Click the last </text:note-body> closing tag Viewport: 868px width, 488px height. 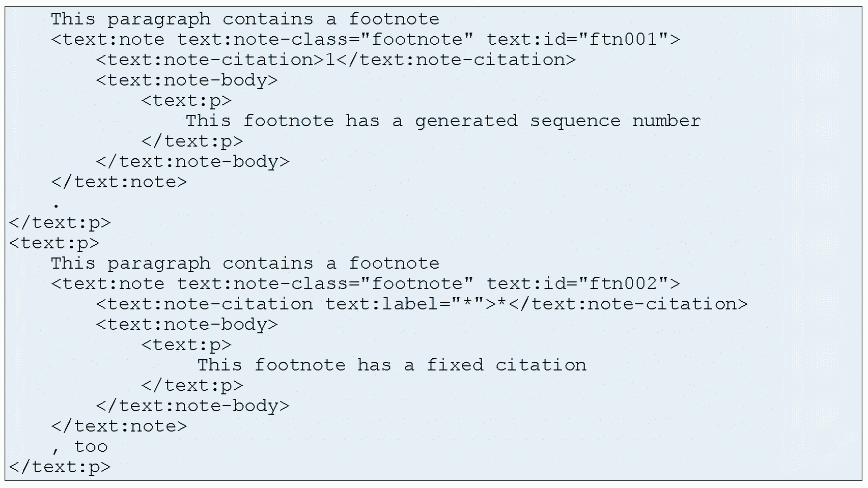tap(192, 406)
